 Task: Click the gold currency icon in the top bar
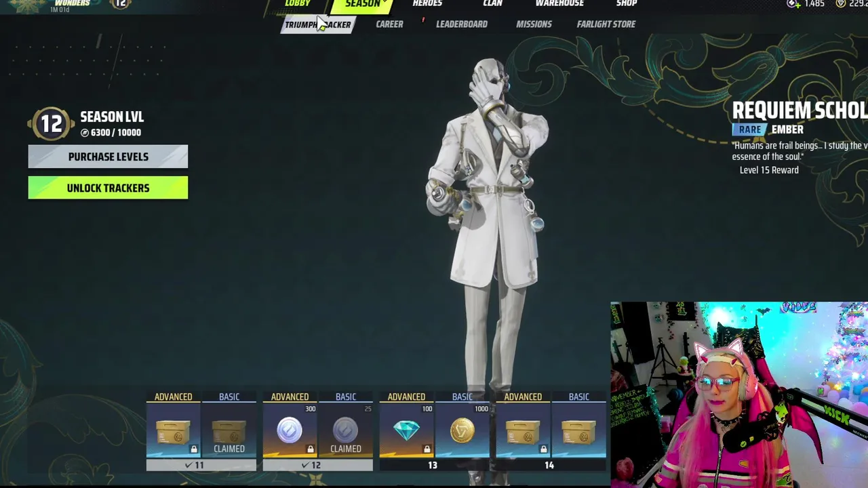[841, 4]
